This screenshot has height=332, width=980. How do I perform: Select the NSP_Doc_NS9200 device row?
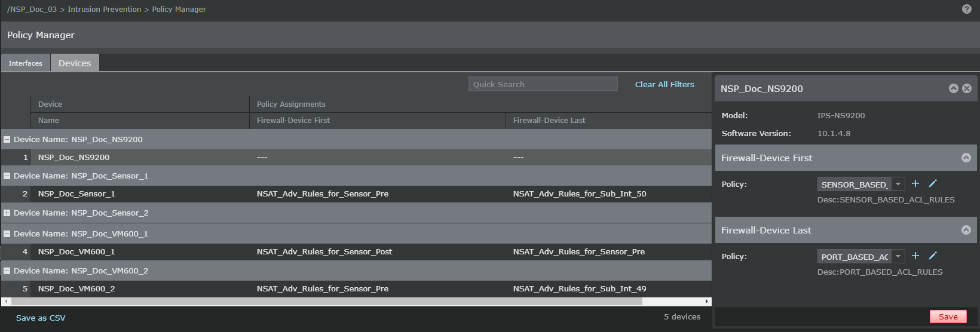(356, 157)
